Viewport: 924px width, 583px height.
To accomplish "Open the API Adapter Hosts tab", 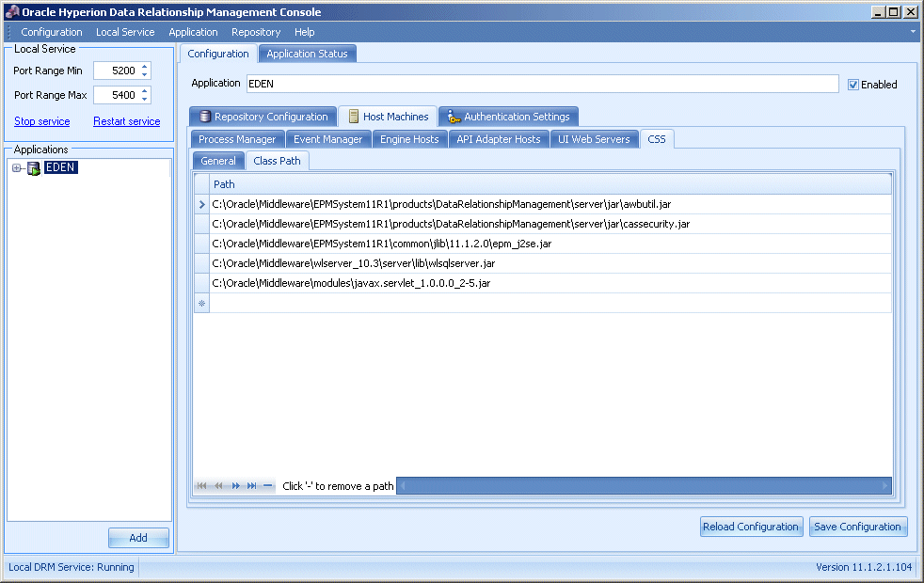I will pos(499,139).
